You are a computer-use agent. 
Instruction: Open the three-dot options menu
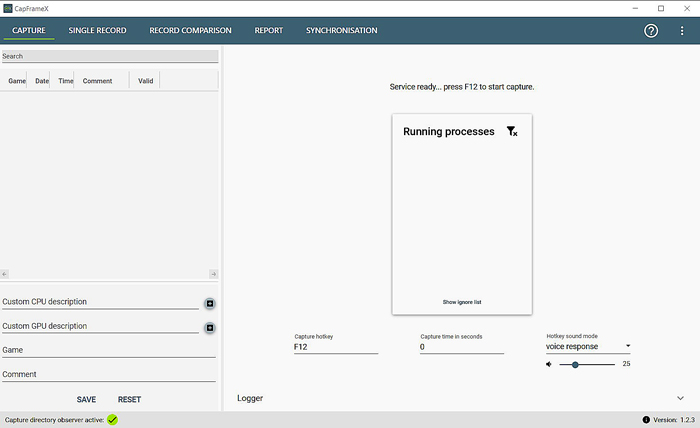(x=682, y=30)
